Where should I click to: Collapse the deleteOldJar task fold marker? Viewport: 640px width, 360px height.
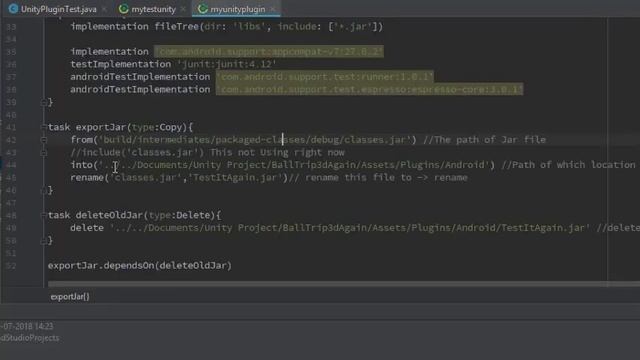click(x=43, y=215)
